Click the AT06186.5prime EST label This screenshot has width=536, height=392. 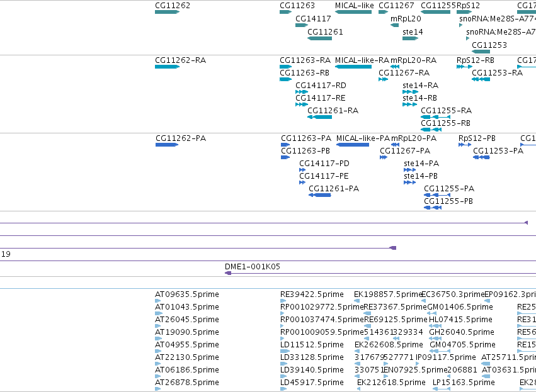point(186,370)
